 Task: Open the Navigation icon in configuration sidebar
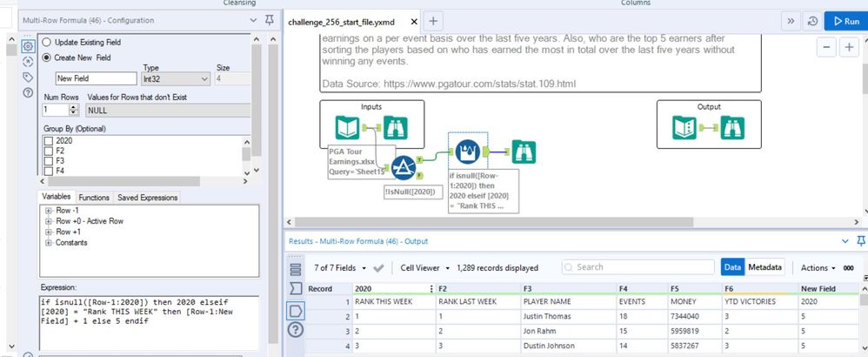(28, 62)
